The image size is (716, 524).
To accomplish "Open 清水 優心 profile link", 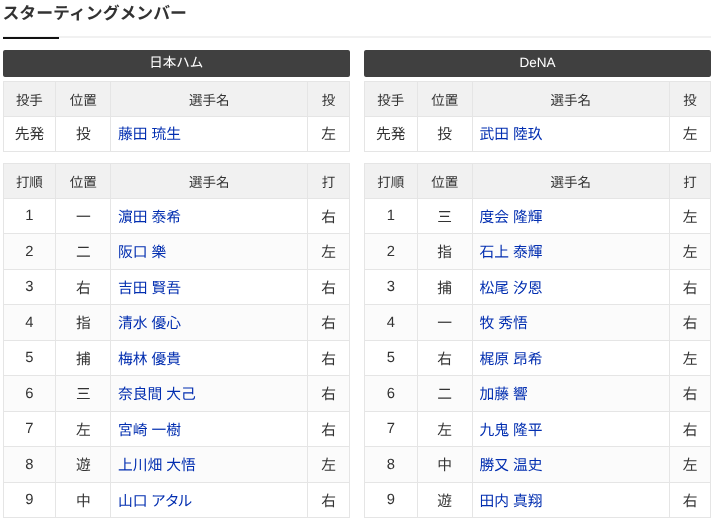I will (149, 323).
